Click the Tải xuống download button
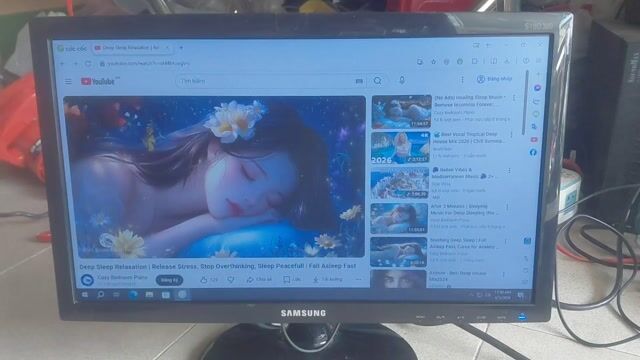This screenshot has height=360, width=640. click(327, 280)
